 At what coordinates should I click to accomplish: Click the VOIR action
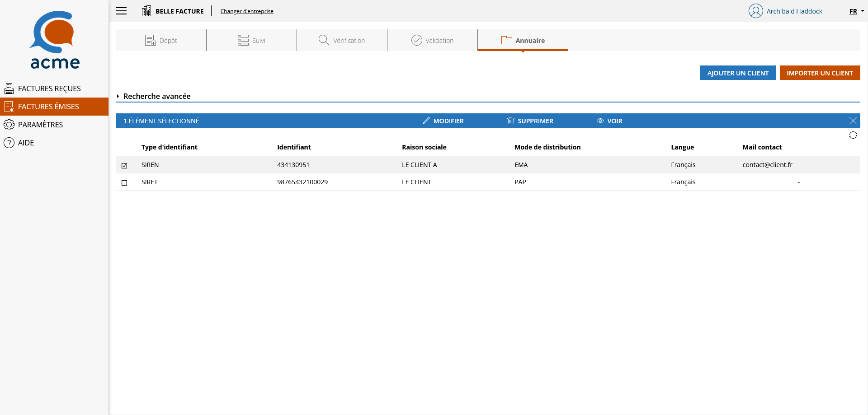[x=609, y=121]
